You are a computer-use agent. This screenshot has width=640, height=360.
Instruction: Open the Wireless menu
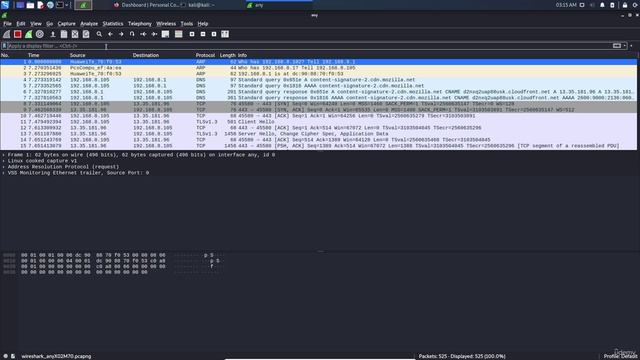[166, 24]
